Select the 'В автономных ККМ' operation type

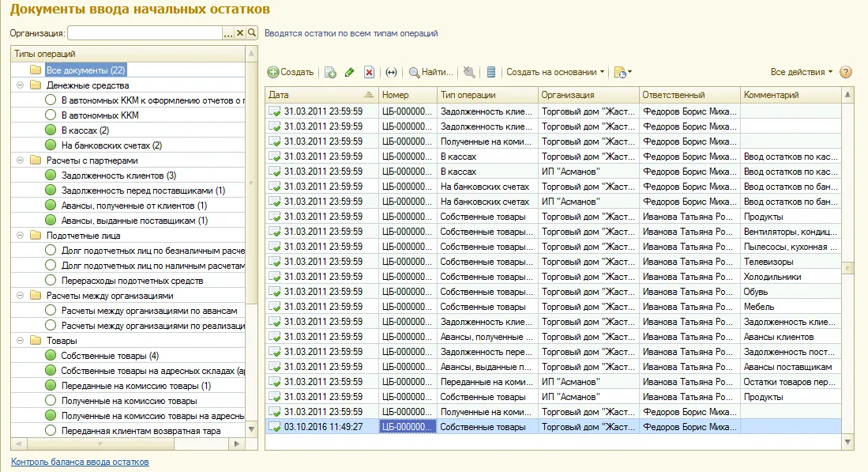point(100,115)
